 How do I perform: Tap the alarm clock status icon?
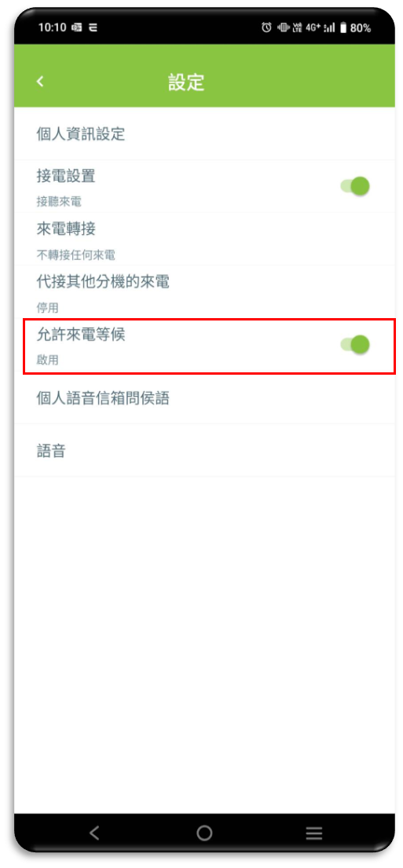[x=267, y=27]
